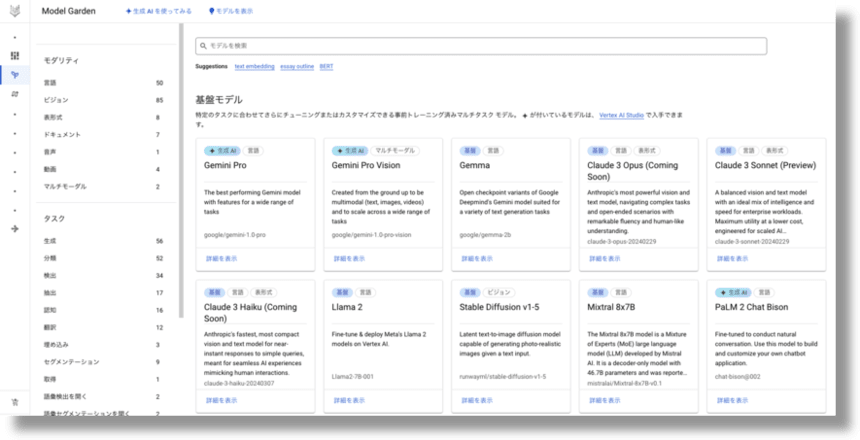Viewport: 860px width, 440px height.
Task: Click the Claude 3 Haiku (Coming Soon) title
Action: click(250, 313)
